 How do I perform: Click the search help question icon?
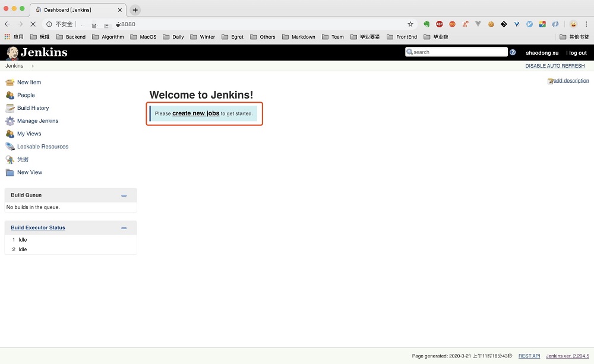[x=513, y=52]
